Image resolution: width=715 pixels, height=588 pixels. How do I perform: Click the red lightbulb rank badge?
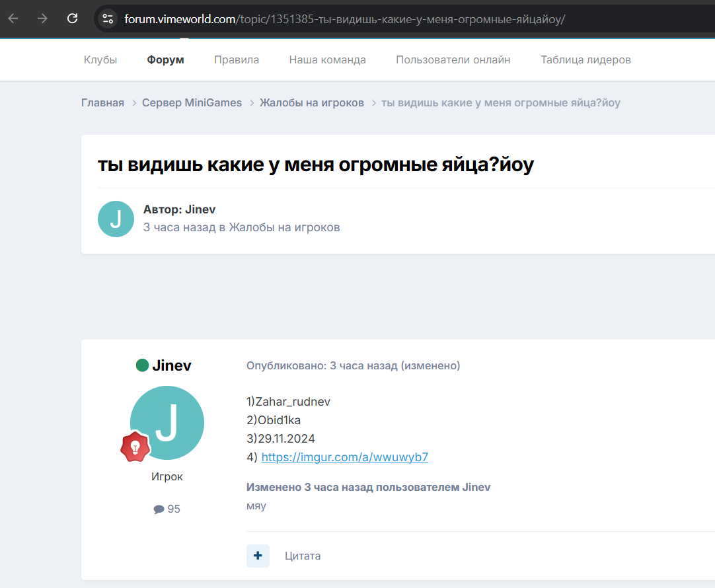pyautogui.click(x=135, y=447)
